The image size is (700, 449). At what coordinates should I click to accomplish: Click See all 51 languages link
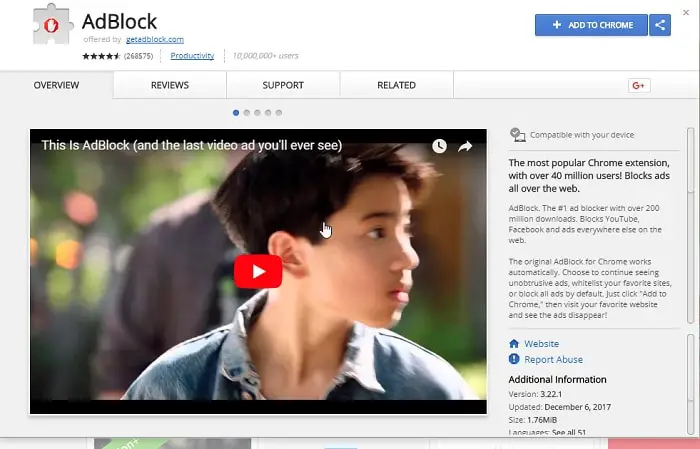568,432
